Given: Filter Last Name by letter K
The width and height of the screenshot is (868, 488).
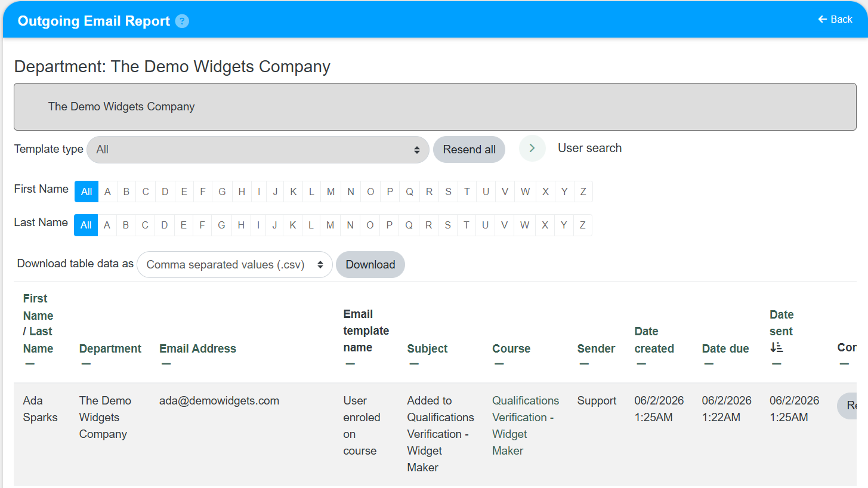Looking at the screenshot, I should tap(293, 225).
